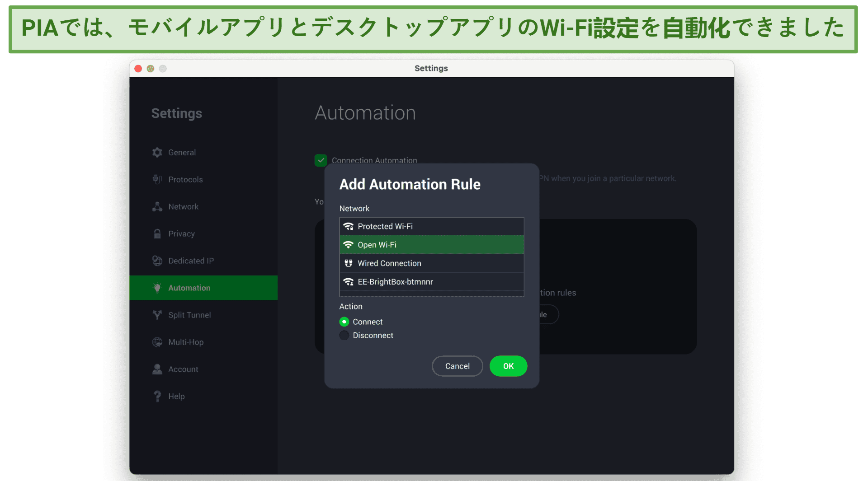The height and width of the screenshot is (481, 868).
Task: Open the Multi-Hop tab
Action: point(203,342)
